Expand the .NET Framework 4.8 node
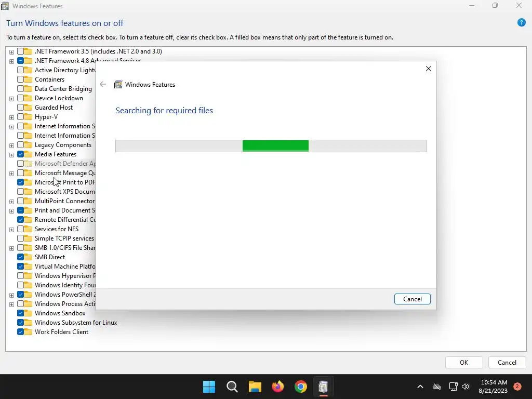This screenshot has width=532, height=399. point(11,61)
